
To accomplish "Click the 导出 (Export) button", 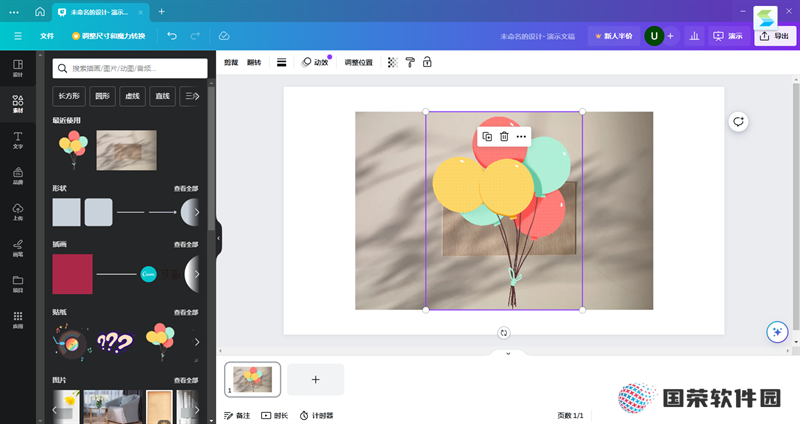I will (x=774, y=36).
